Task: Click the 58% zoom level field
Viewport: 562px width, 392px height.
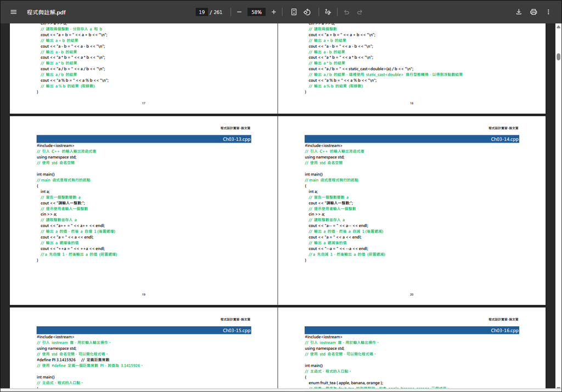Action: pos(256,12)
